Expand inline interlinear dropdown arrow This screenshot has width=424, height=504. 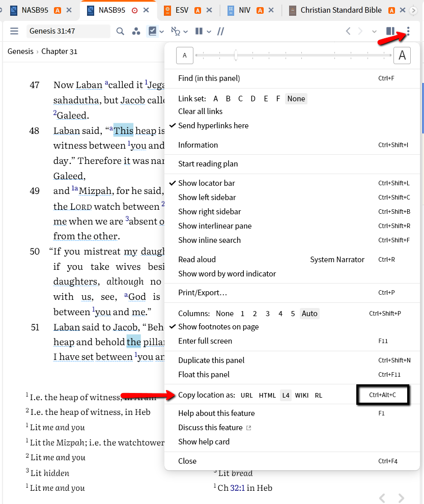click(x=185, y=32)
